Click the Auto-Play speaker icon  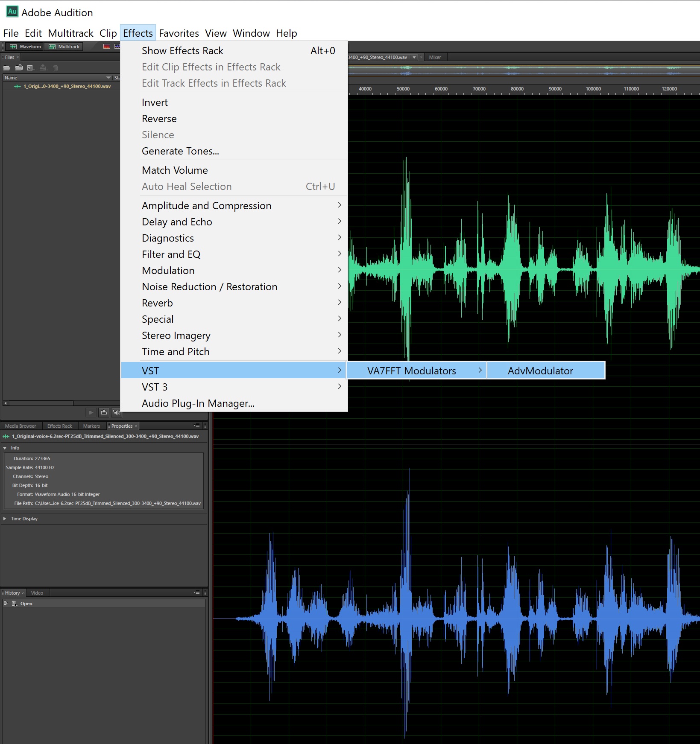click(x=116, y=412)
